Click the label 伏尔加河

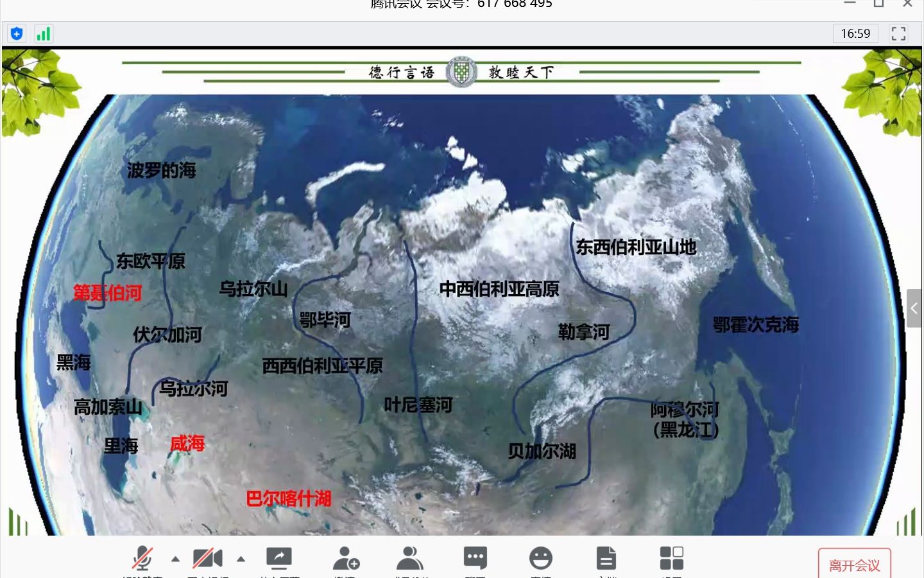click(x=167, y=335)
